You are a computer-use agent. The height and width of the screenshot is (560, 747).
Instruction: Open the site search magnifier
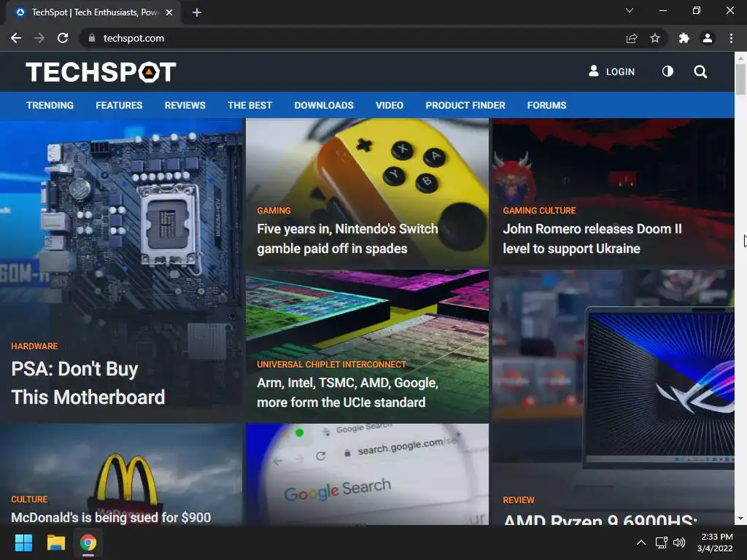click(700, 72)
